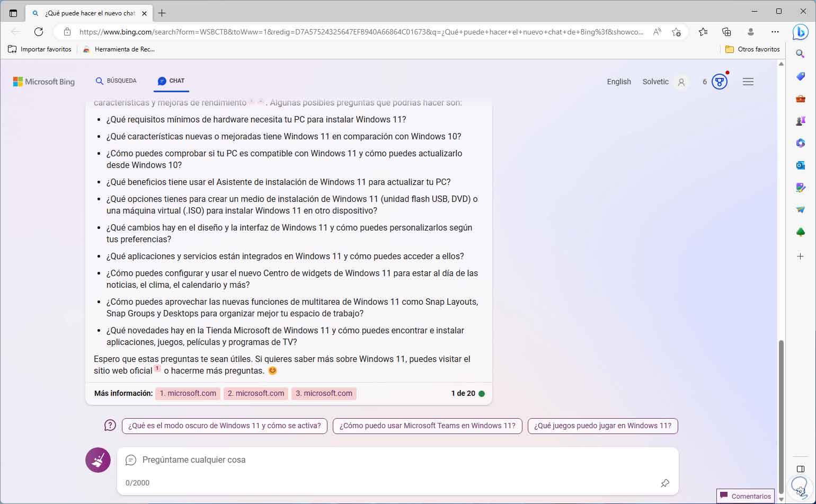
Task: Open Microsoft Rewards trophy icon
Action: (719, 82)
